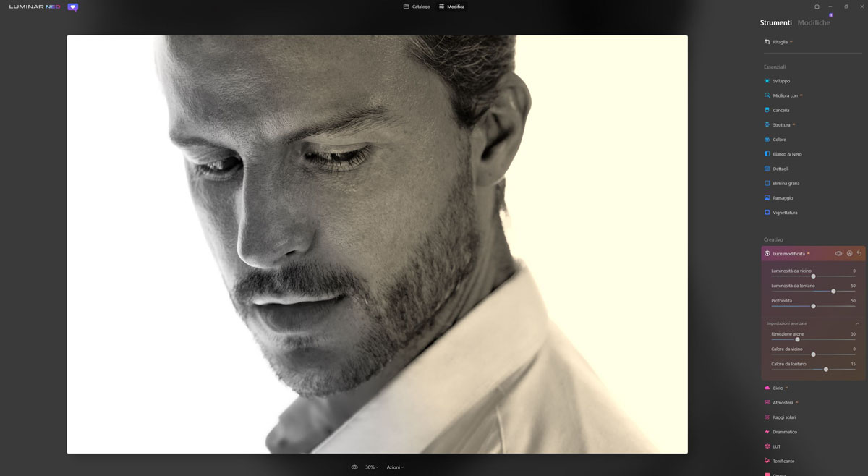Open the Bianco & Nero tool
Image resolution: width=868 pixels, height=476 pixels.
pyautogui.click(x=786, y=154)
